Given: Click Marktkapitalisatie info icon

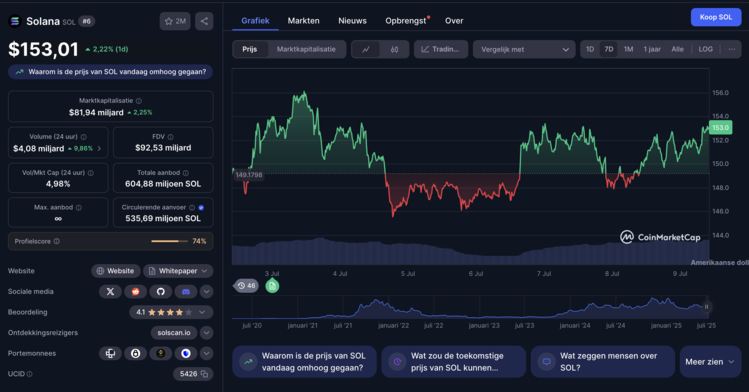Looking at the screenshot, I should 139,101.
